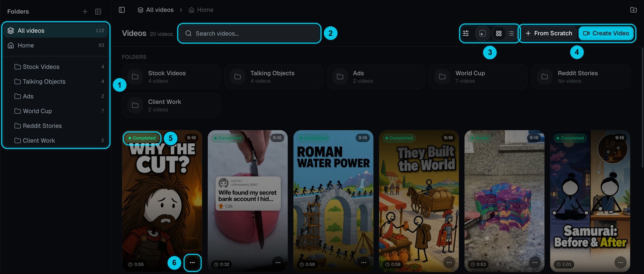Open They Built the World thumbnail
This screenshot has height=274, width=644.
419,201
